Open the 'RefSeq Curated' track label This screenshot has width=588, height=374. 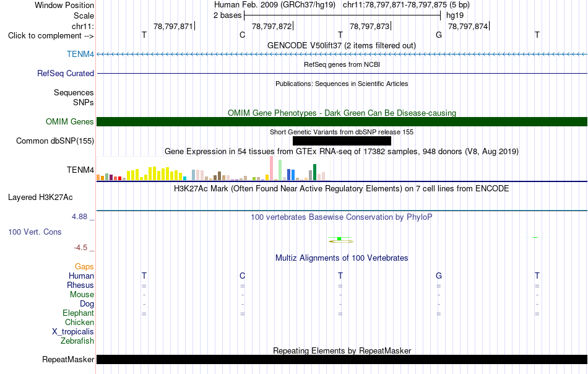pos(65,73)
